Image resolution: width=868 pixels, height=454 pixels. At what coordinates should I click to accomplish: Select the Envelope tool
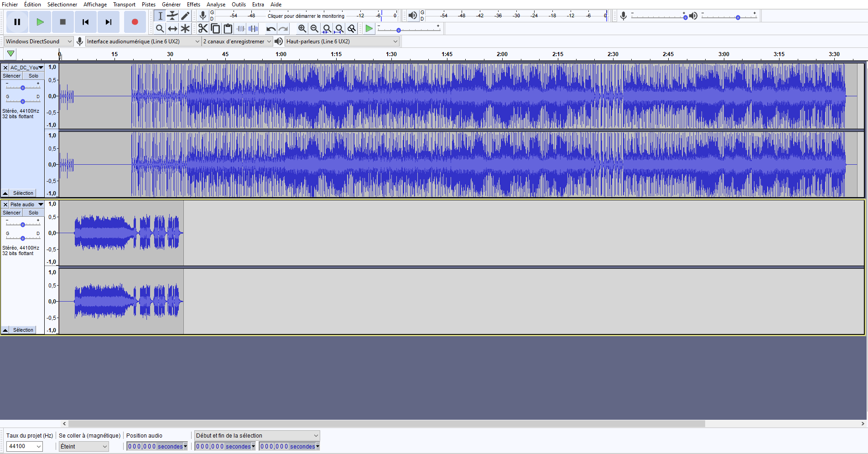(x=172, y=16)
